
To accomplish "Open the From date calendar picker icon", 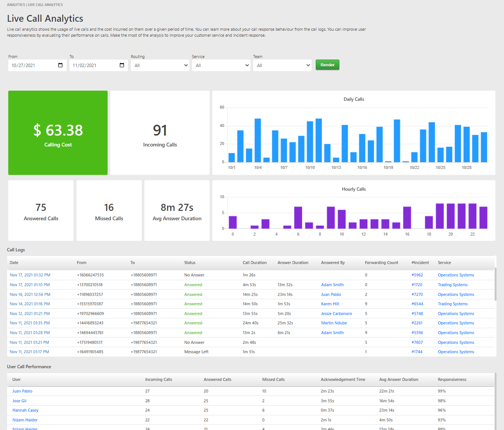I will tap(60, 65).
